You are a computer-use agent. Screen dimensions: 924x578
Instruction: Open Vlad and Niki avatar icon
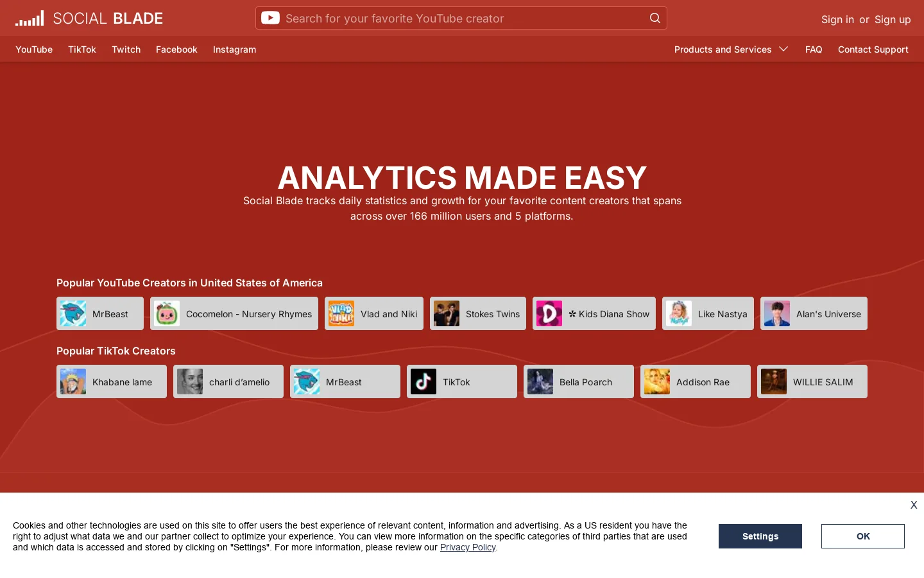tap(341, 313)
